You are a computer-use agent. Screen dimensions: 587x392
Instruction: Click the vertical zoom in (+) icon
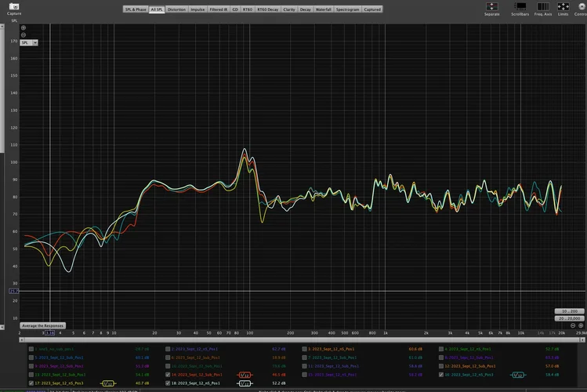[x=24, y=28]
